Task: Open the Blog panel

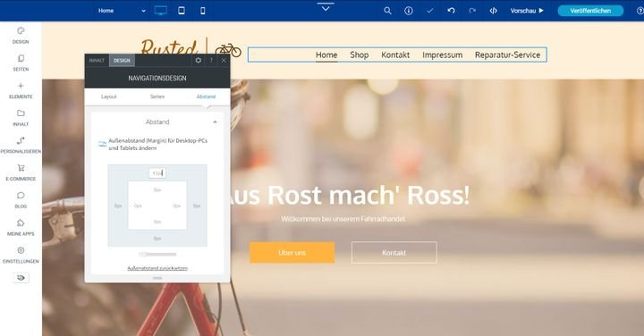Action: 21,200
